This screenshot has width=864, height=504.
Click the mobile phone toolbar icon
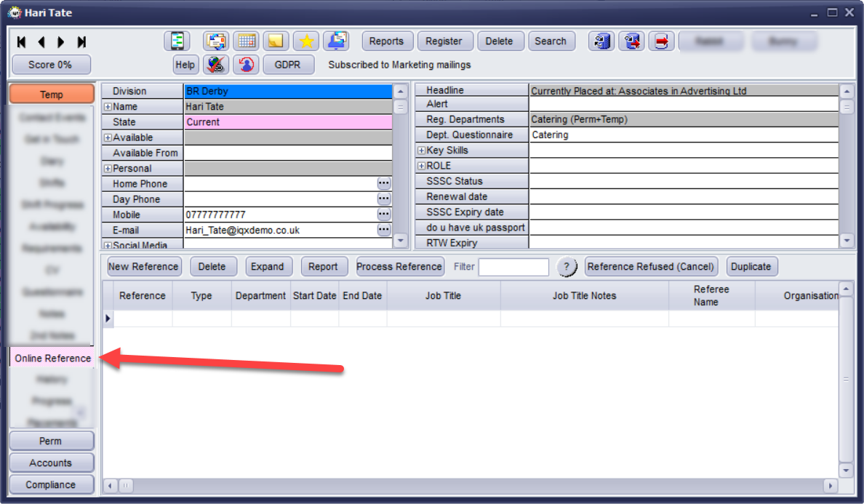pyautogui.click(x=177, y=41)
